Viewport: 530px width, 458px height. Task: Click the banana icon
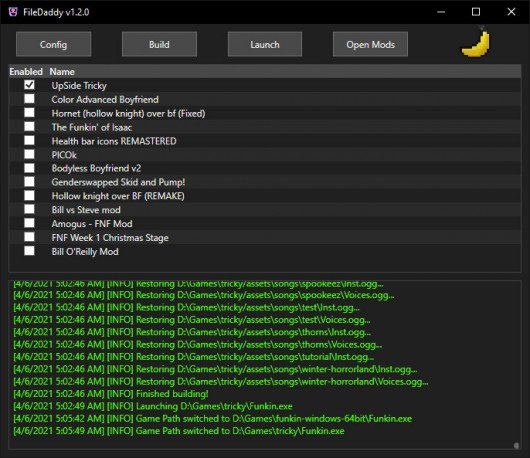(477, 43)
